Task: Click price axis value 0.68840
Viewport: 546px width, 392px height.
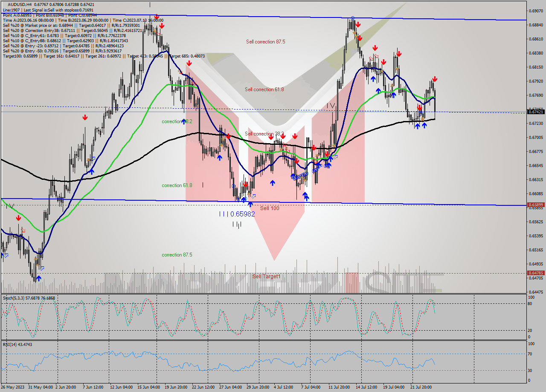Action: pos(536,25)
